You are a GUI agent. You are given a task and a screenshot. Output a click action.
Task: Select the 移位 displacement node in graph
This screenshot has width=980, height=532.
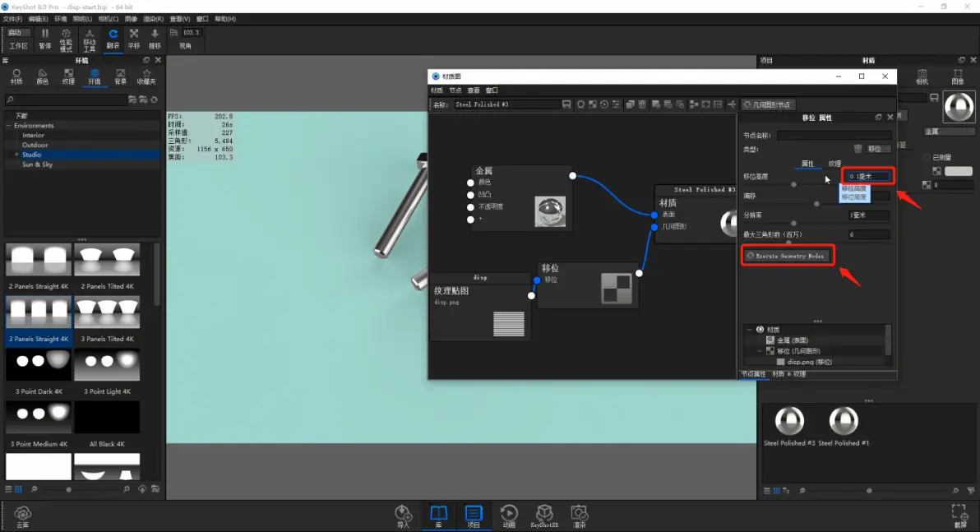(x=588, y=285)
